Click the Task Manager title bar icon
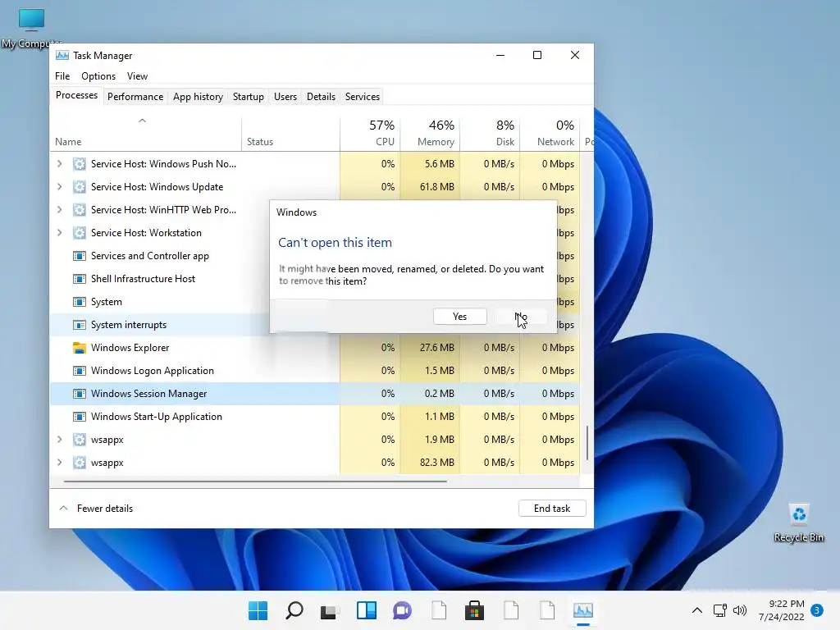 pos(62,55)
